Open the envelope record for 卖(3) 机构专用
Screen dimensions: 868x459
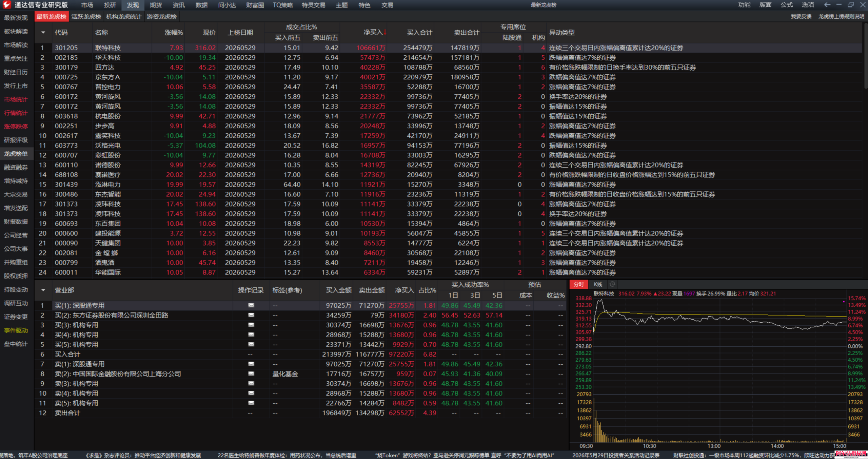pos(251,383)
